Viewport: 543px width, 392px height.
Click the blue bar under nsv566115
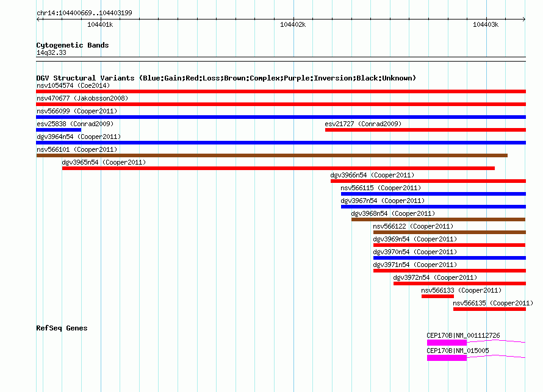[x=433, y=194]
